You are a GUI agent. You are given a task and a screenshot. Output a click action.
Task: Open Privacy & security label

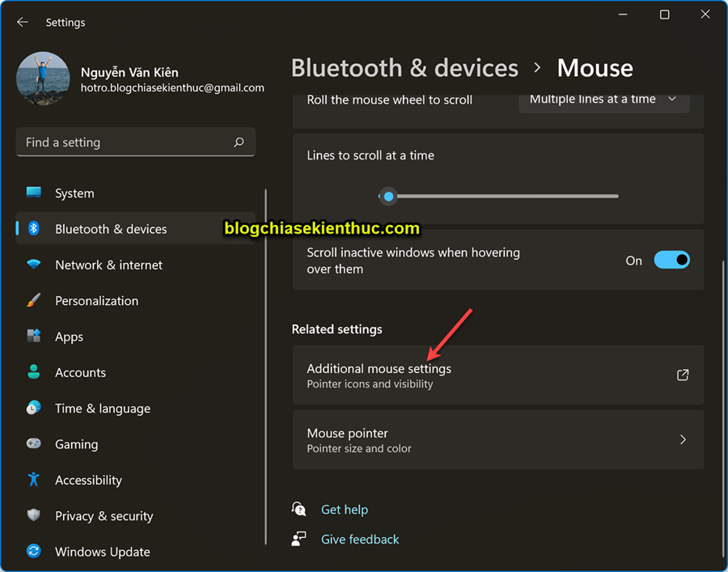point(104,516)
